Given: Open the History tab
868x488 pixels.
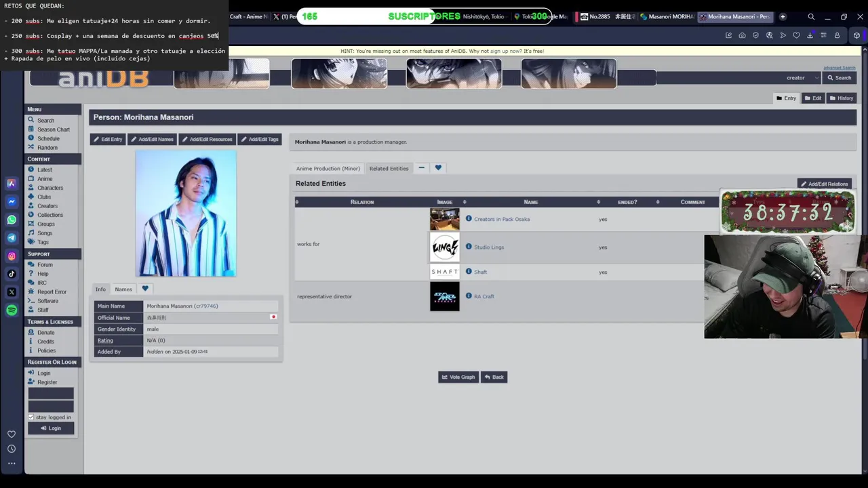Looking at the screenshot, I should coord(842,98).
